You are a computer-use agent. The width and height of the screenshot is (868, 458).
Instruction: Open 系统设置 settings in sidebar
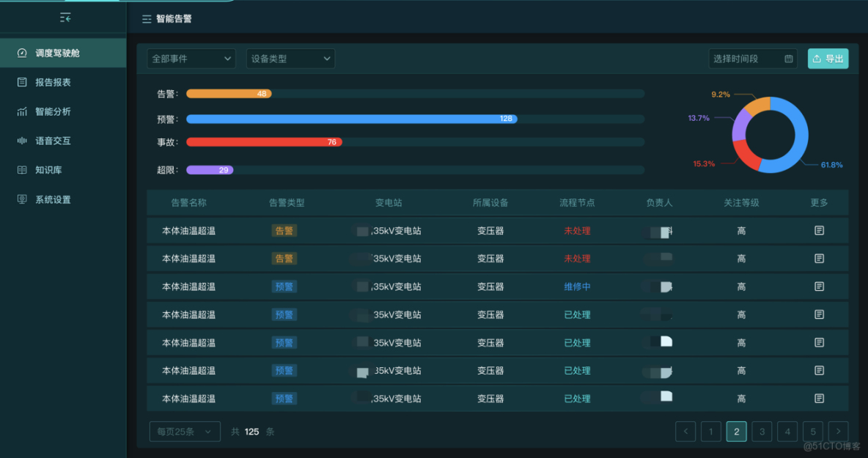tap(23, 199)
